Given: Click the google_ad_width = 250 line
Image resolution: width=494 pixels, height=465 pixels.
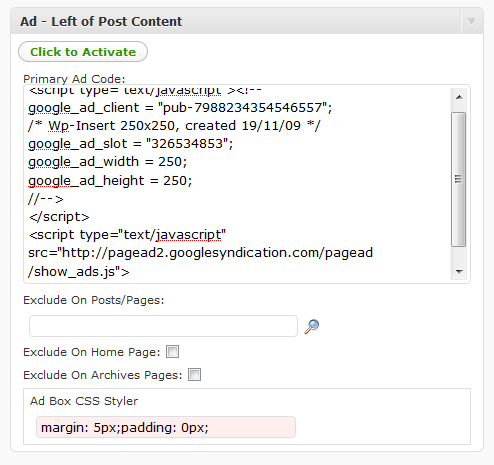Looking at the screenshot, I should (x=107, y=162).
